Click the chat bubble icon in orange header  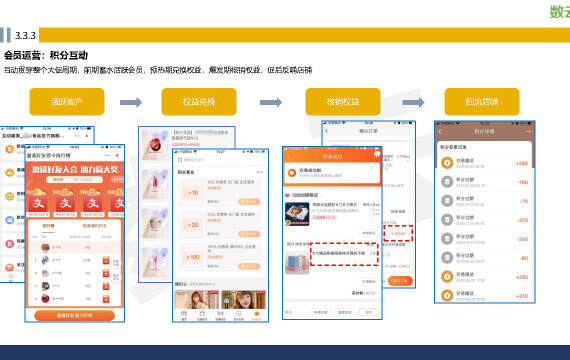pyautogui.click(x=377, y=154)
